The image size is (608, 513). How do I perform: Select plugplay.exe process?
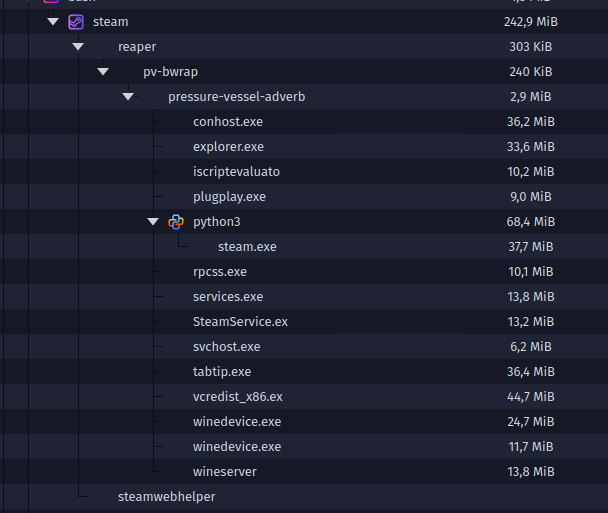click(304, 197)
